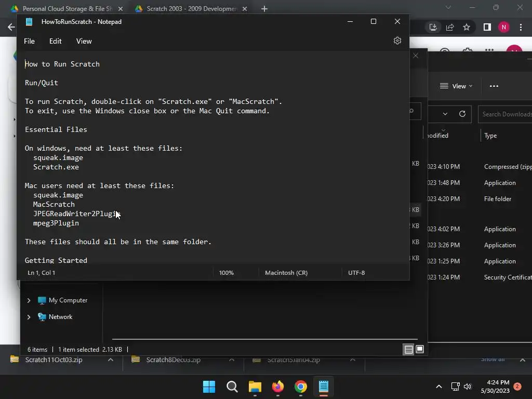Expand Network tree node
532x399 pixels.
point(29,317)
